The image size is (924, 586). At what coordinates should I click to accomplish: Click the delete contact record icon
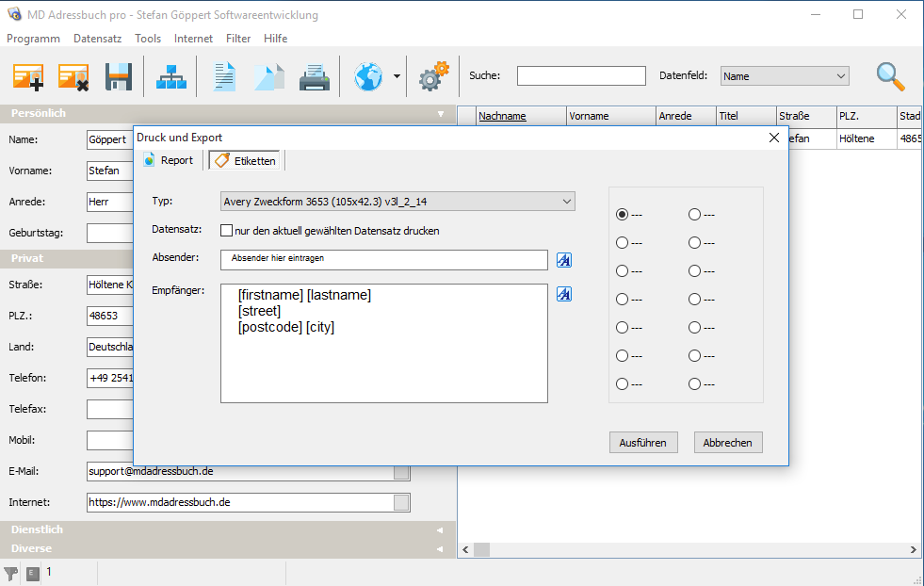click(73, 76)
